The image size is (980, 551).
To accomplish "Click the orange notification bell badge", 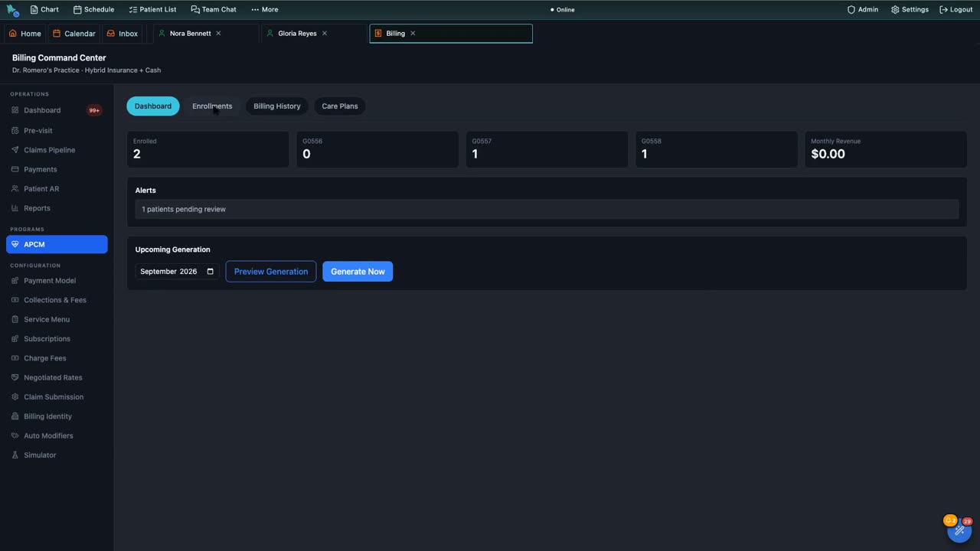I will tap(950, 520).
